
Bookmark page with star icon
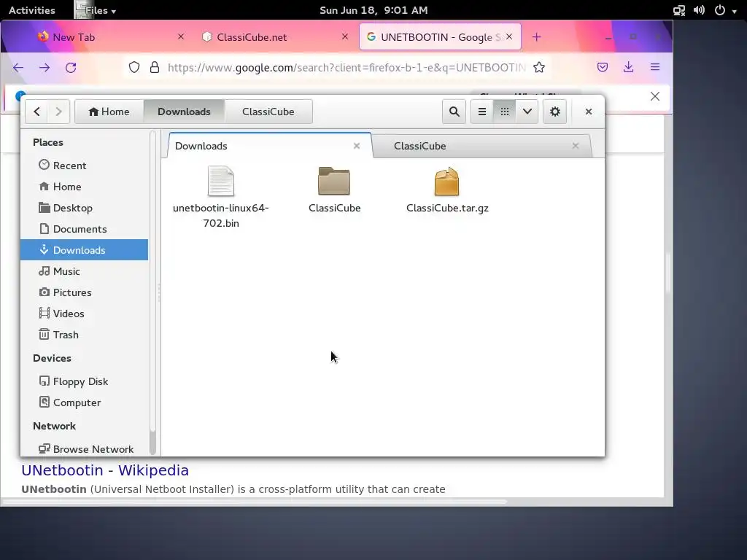click(x=539, y=68)
